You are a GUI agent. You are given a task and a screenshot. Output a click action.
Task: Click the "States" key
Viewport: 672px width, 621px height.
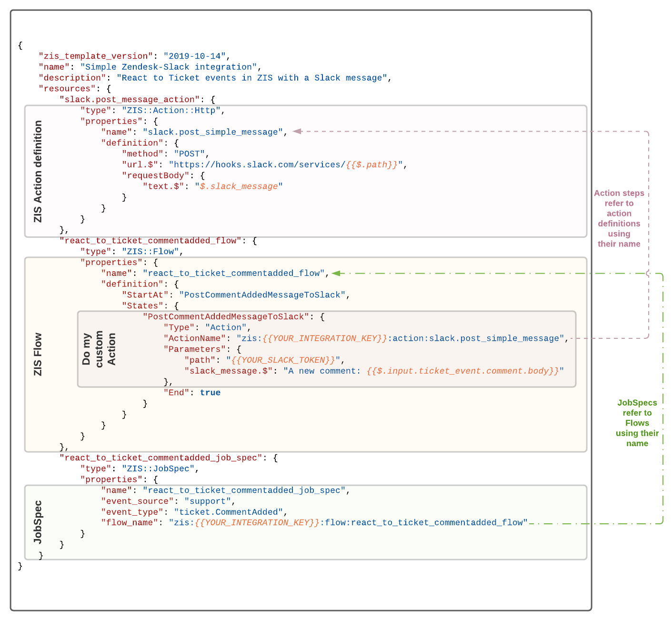[x=142, y=306]
